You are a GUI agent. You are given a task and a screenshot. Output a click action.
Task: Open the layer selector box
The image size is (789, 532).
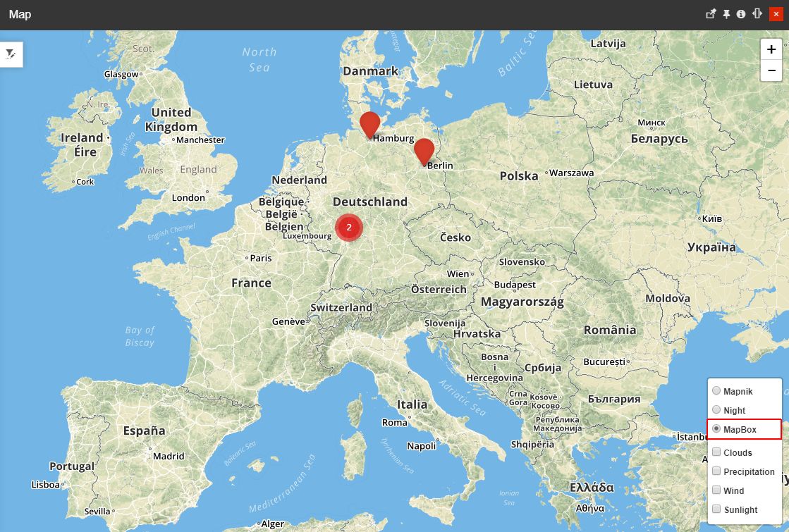click(x=744, y=451)
